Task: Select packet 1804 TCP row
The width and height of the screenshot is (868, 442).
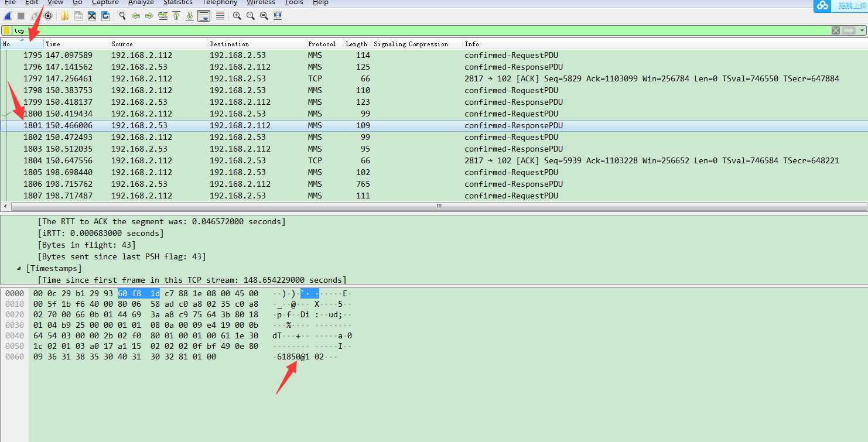Action: click(x=433, y=160)
